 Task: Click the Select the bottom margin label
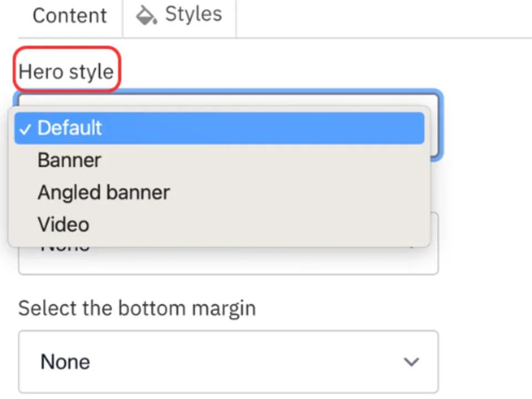(x=137, y=308)
